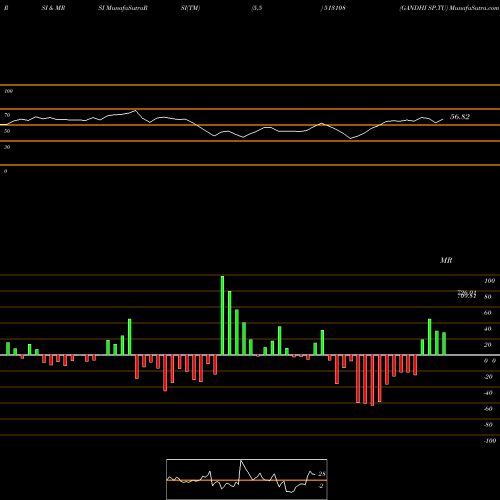The height and width of the screenshot is (500, 500).
Task: Click the MR axis label 40
Action: pos(488,329)
